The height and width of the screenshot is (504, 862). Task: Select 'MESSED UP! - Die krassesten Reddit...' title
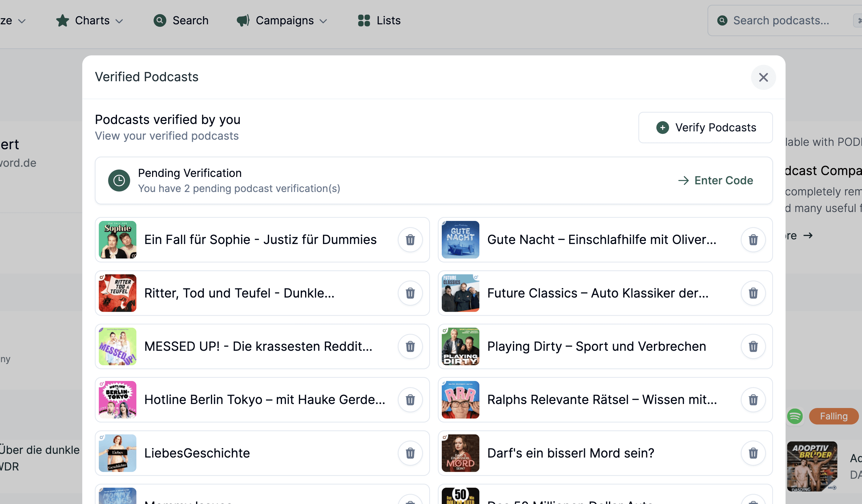pyautogui.click(x=258, y=346)
